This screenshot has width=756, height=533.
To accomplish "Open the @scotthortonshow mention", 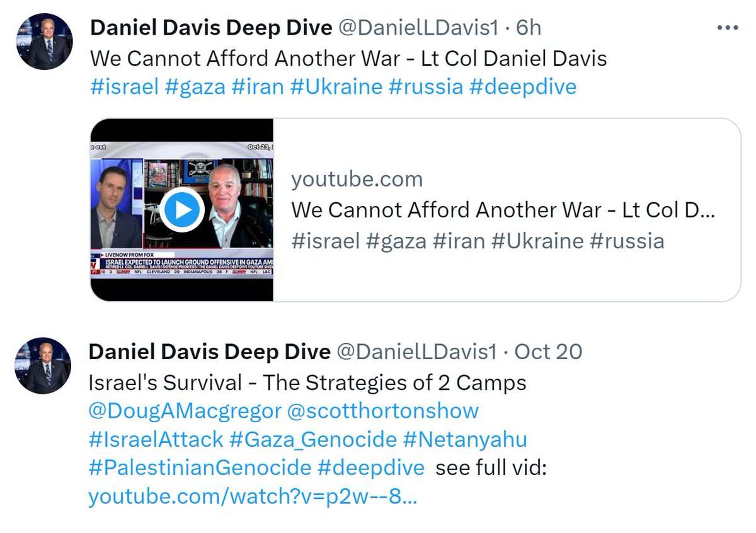I will [x=383, y=411].
